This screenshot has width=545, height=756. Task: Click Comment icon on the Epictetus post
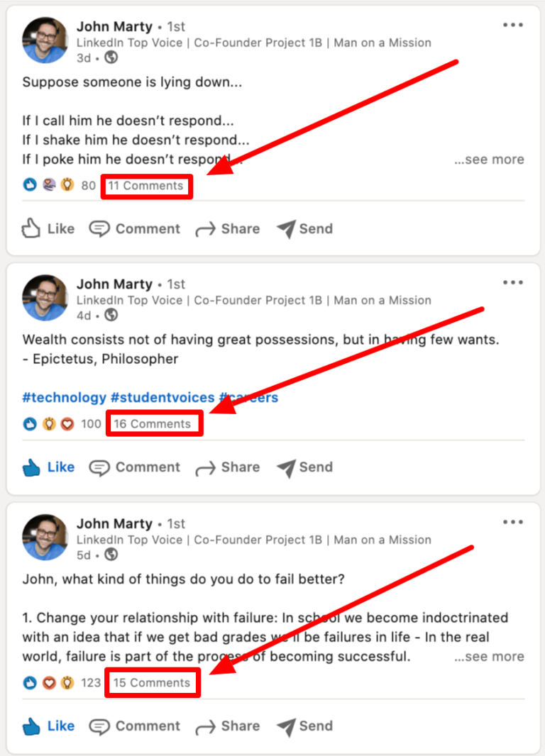[99, 467]
